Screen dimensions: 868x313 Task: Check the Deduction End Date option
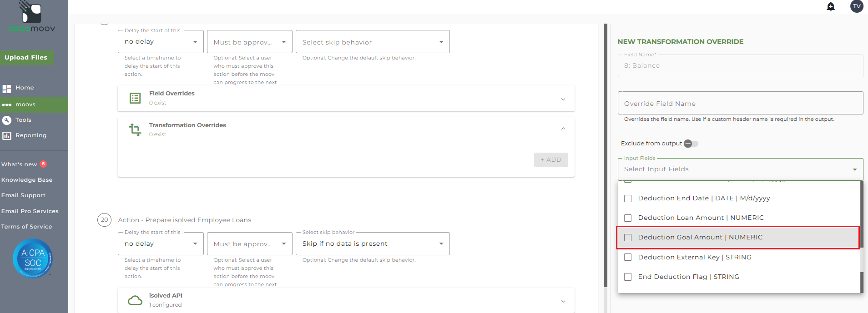[x=628, y=199]
